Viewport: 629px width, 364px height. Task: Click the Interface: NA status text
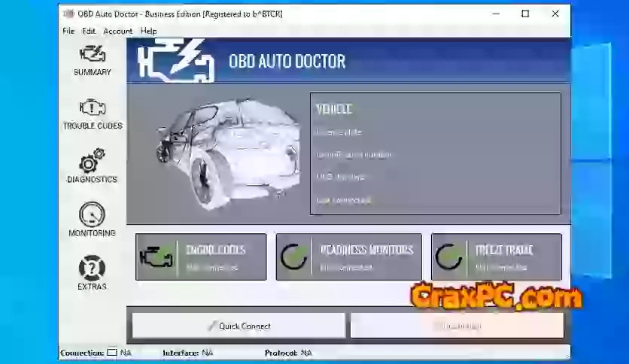[x=188, y=353]
